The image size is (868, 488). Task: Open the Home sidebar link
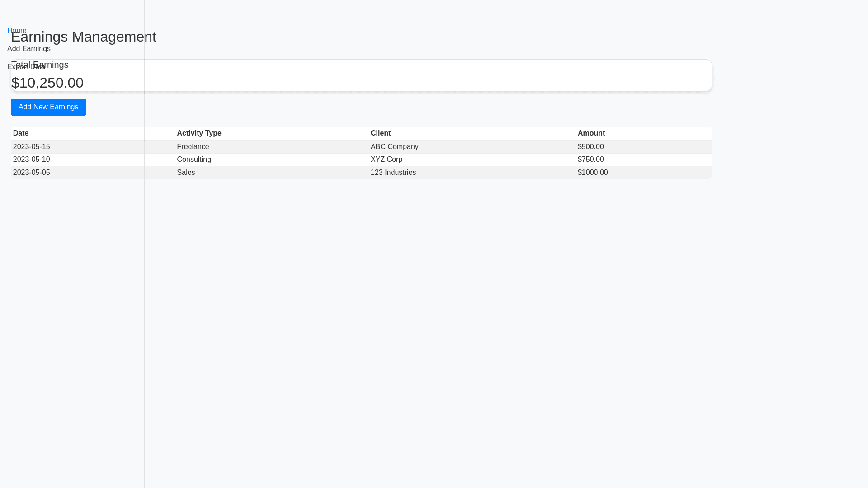pos(17,30)
